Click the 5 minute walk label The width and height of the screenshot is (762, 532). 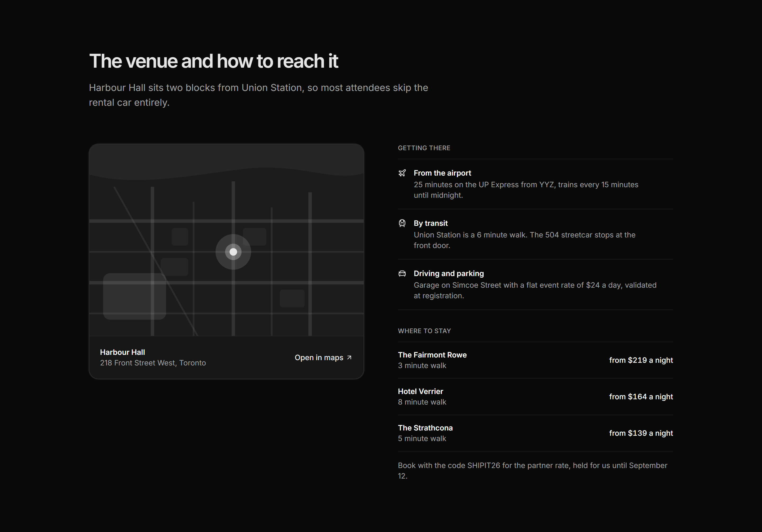422,438
